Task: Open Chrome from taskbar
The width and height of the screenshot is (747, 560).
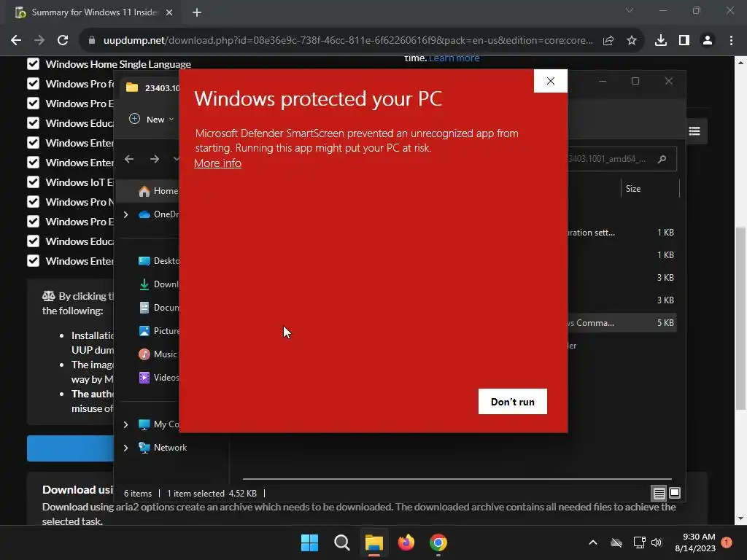Action: [438, 542]
